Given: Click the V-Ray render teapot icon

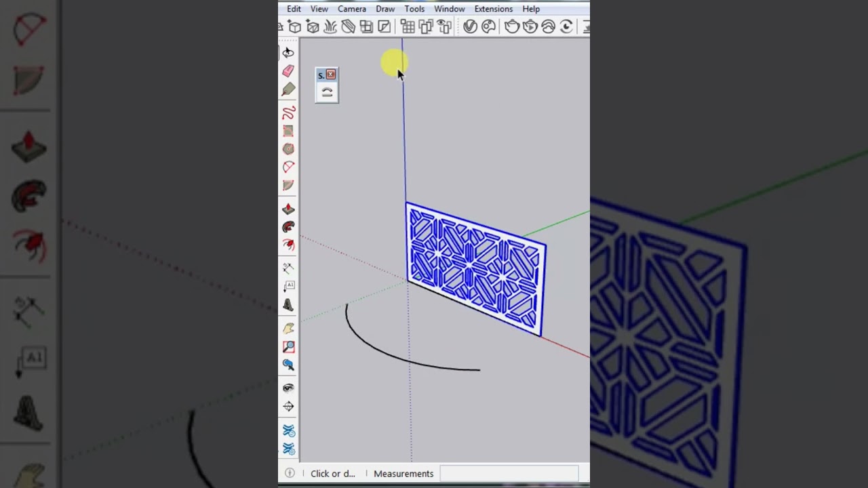Looking at the screenshot, I should pos(512,26).
